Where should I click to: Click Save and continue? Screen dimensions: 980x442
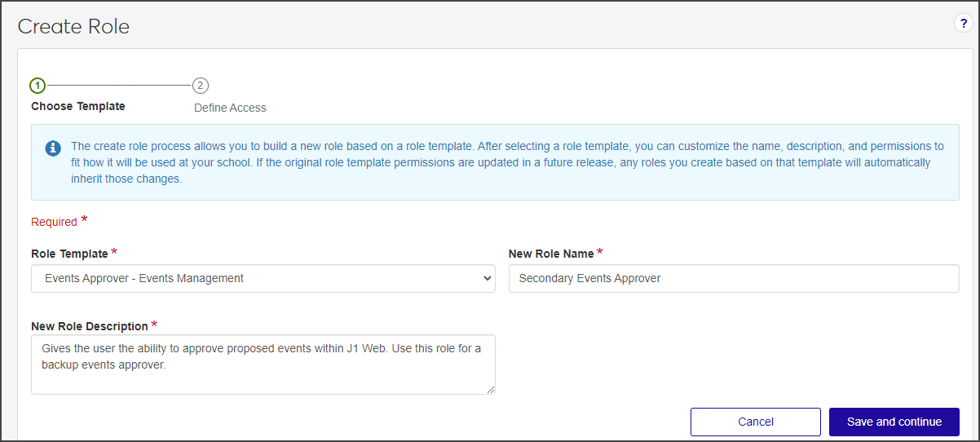click(x=894, y=422)
